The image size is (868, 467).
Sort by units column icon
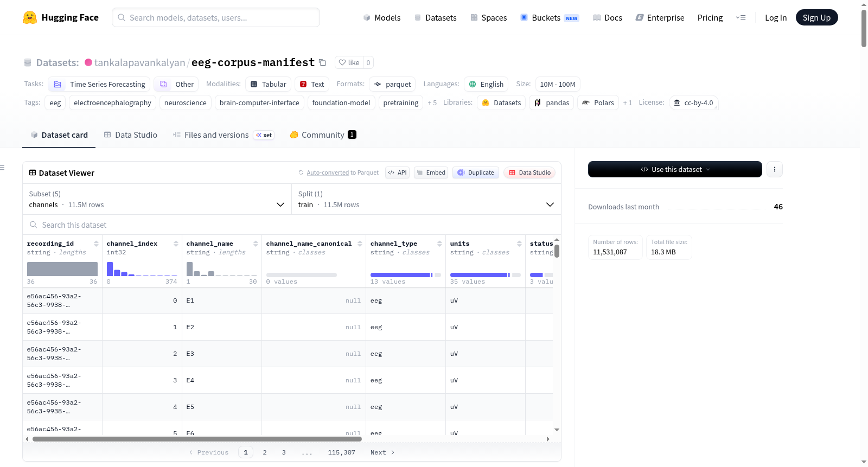coord(519,244)
